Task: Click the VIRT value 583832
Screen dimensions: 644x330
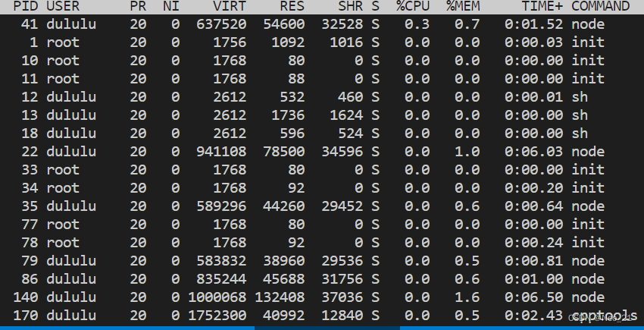Action: pos(221,260)
